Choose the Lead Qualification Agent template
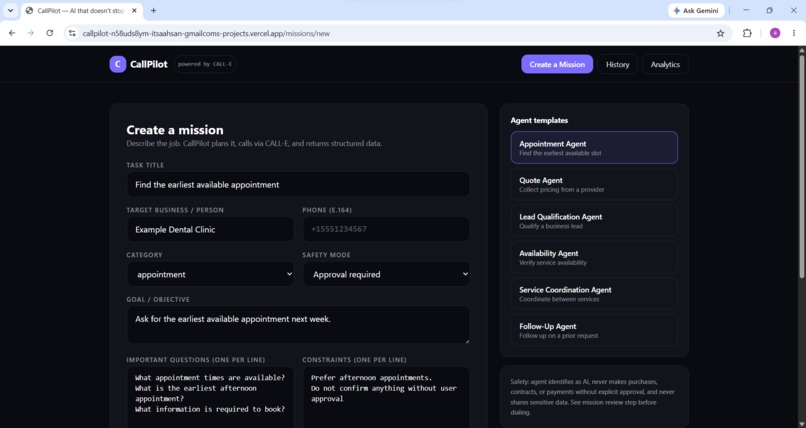This screenshot has width=806, height=428. tap(594, 220)
